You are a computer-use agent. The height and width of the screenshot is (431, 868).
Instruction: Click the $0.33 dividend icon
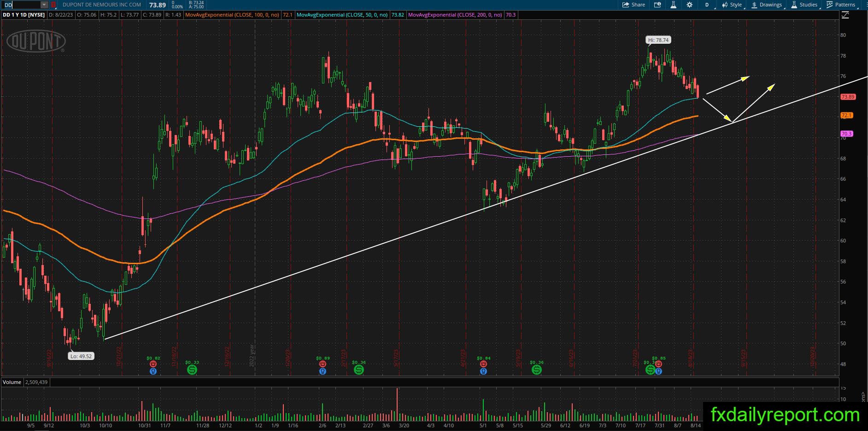tap(192, 369)
